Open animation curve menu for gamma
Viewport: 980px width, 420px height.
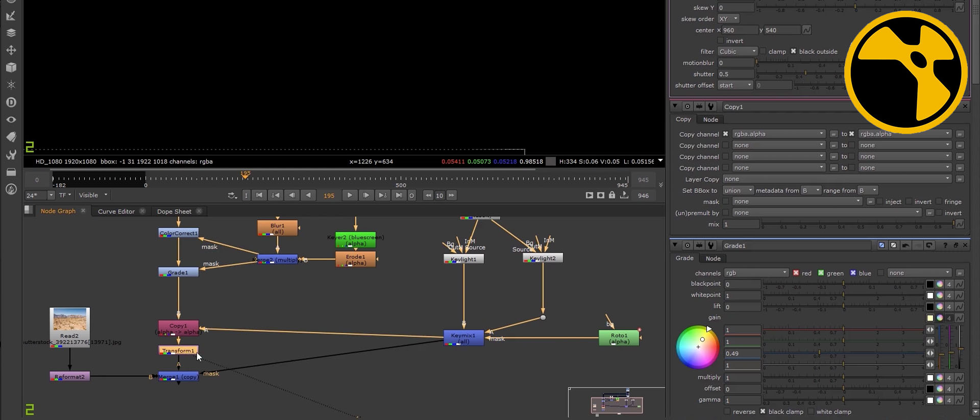(960, 400)
